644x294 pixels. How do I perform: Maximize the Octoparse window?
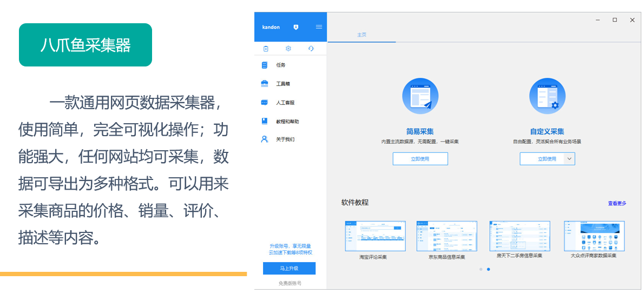615,19
